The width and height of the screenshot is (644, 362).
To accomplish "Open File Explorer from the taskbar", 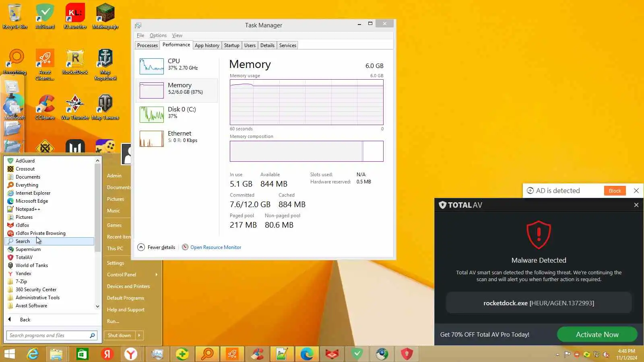I will (56, 354).
